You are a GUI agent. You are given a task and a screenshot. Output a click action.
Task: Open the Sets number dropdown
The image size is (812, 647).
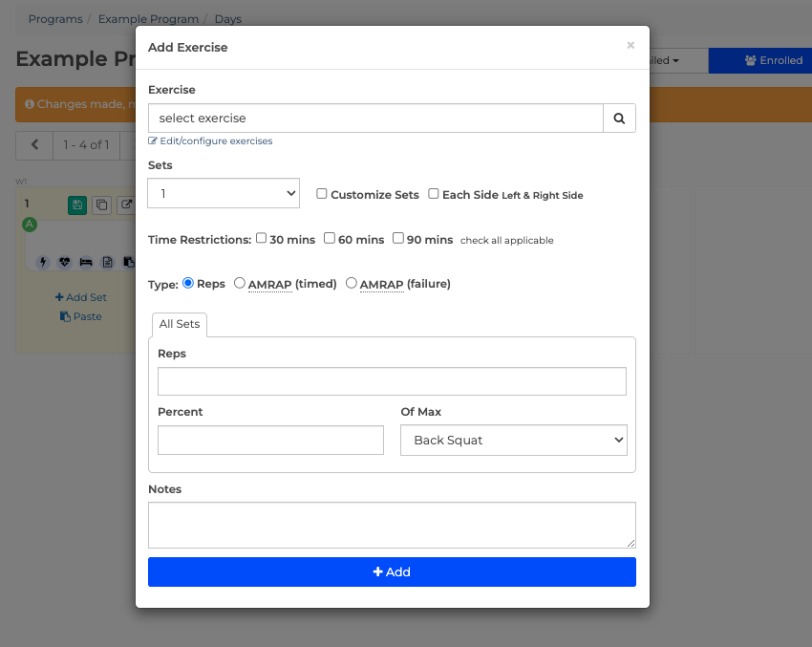coord(224,193)
